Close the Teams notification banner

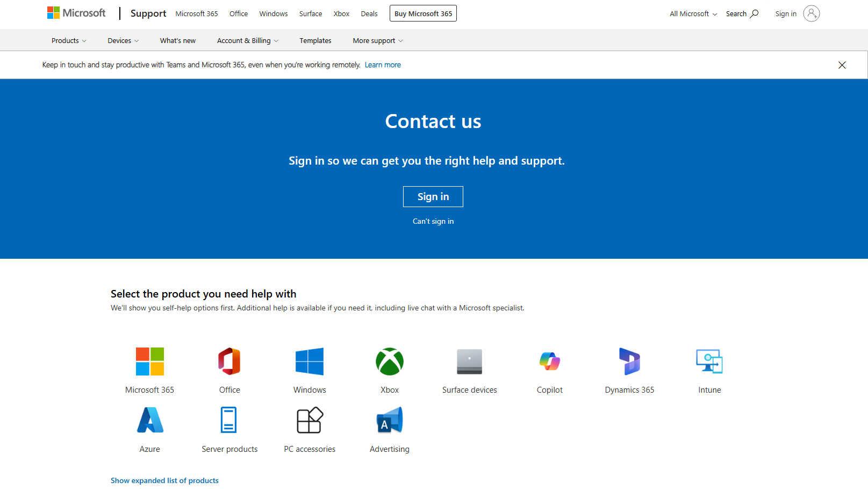tap(842, 65)
